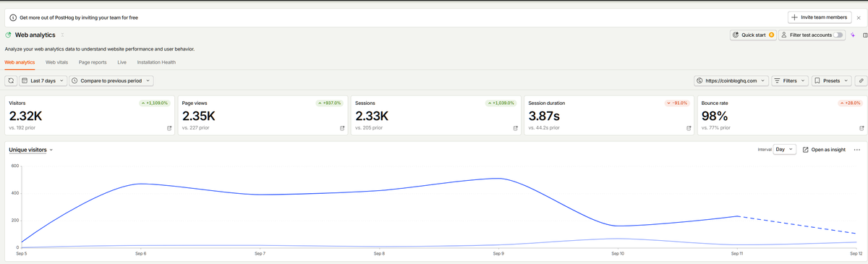Open the Last 7 days date range dropdown
Screen dimensions: 868x264
pos(43,81)
